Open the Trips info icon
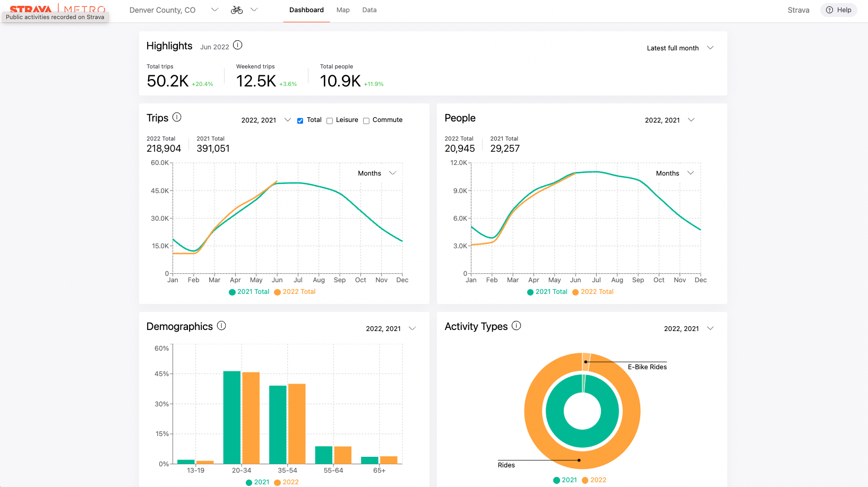Image resolution: width=868 pixels, height=487 pixels. click(x=177, y=117)
